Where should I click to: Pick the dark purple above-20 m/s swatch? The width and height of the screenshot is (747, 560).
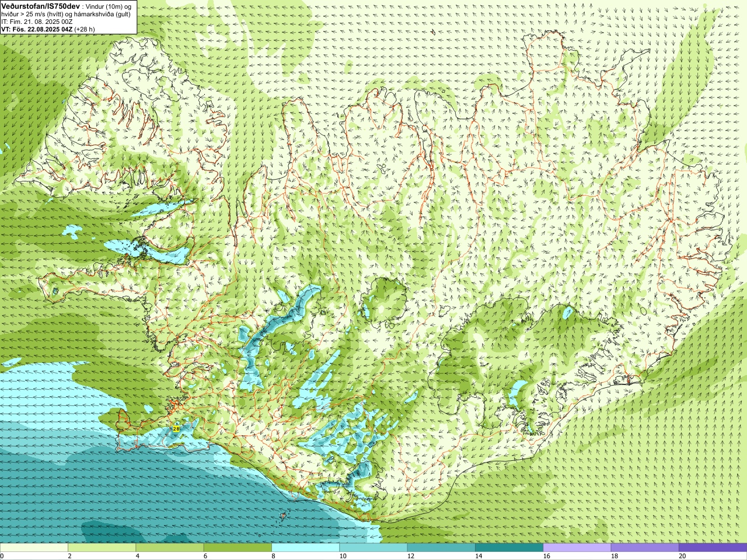pos(713,548)
